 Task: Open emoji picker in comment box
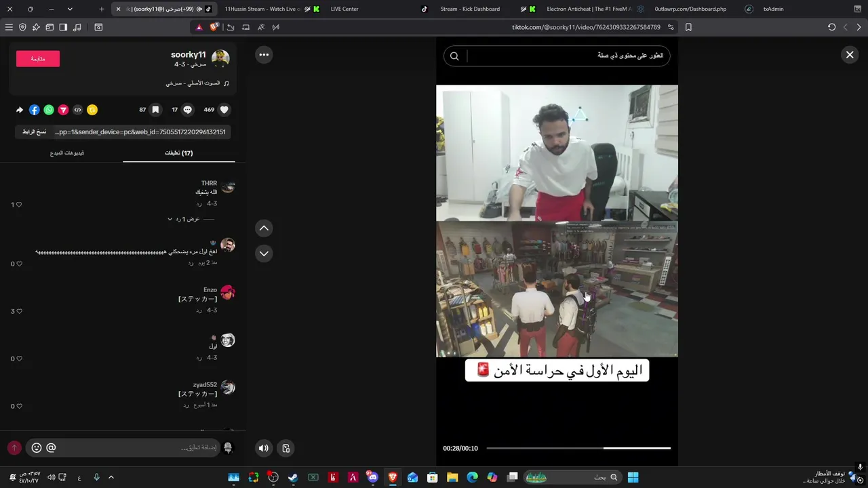(37, 448)
